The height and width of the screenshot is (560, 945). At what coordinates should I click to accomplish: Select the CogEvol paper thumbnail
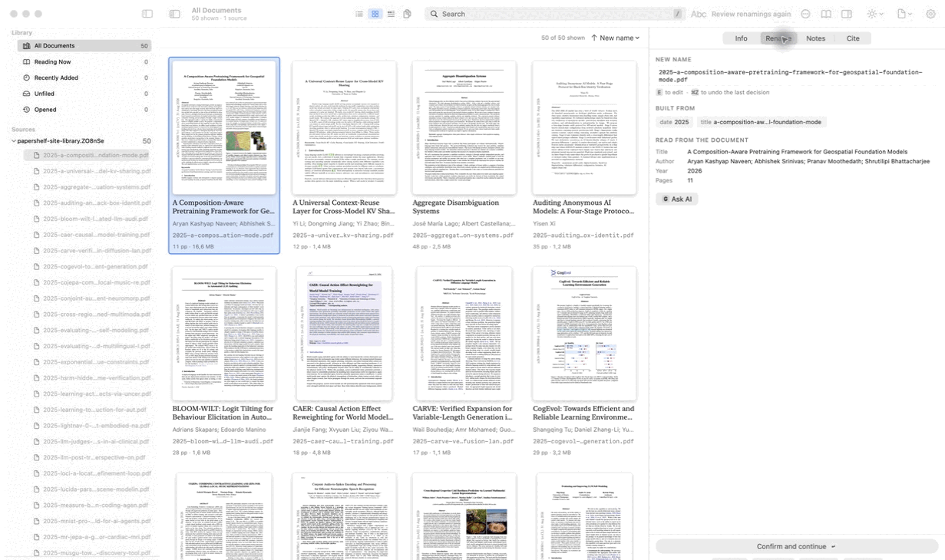(x=584, y=333)
